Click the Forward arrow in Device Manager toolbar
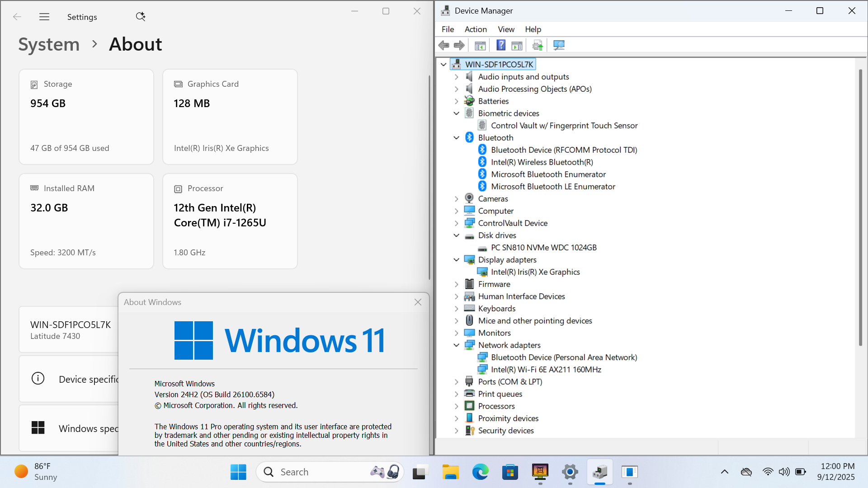Image resolution: width=868 pixels, height=488 pixels. [x=459, y=45]
